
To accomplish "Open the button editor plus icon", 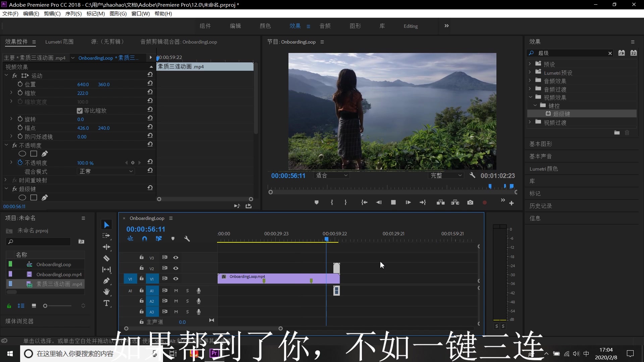I will tap(512, 203).
